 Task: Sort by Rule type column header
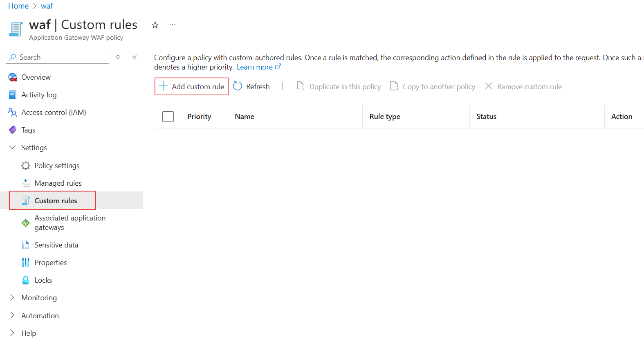click(385, 117)
